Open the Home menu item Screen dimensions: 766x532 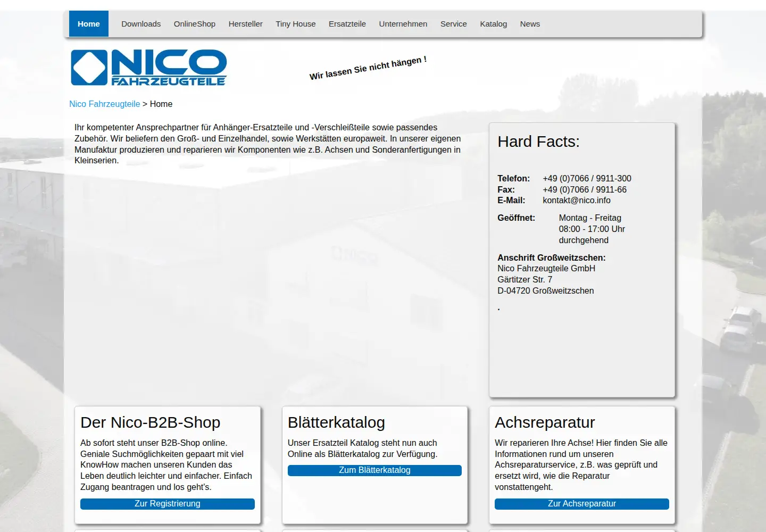tap(89, 24)
